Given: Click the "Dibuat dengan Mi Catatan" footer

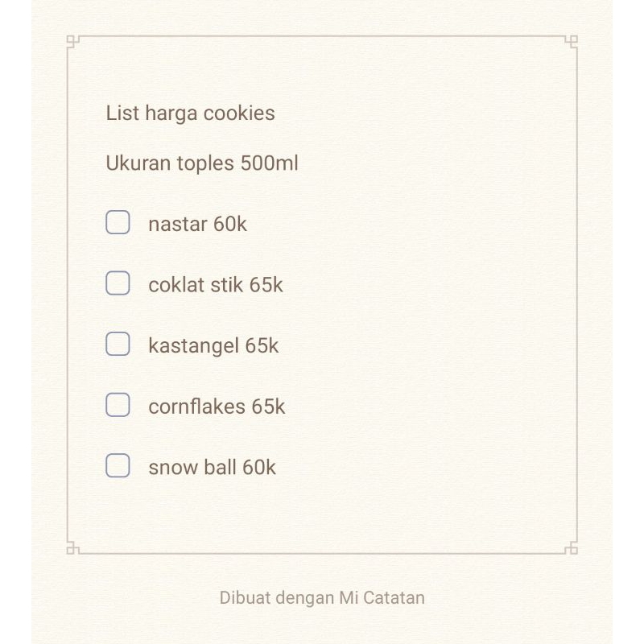Looking at the screenshot, I should click(322, 598).
